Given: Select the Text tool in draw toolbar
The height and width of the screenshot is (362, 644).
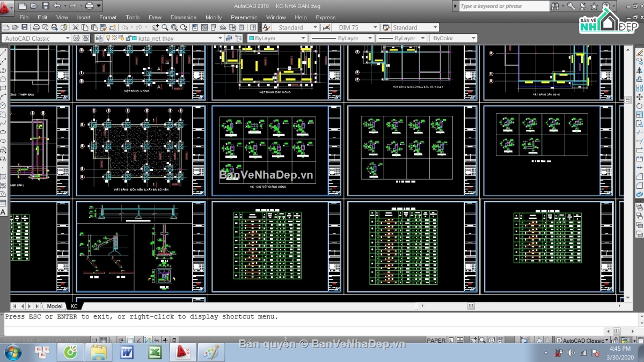Looking at the screenshot, I should (3, 212).
